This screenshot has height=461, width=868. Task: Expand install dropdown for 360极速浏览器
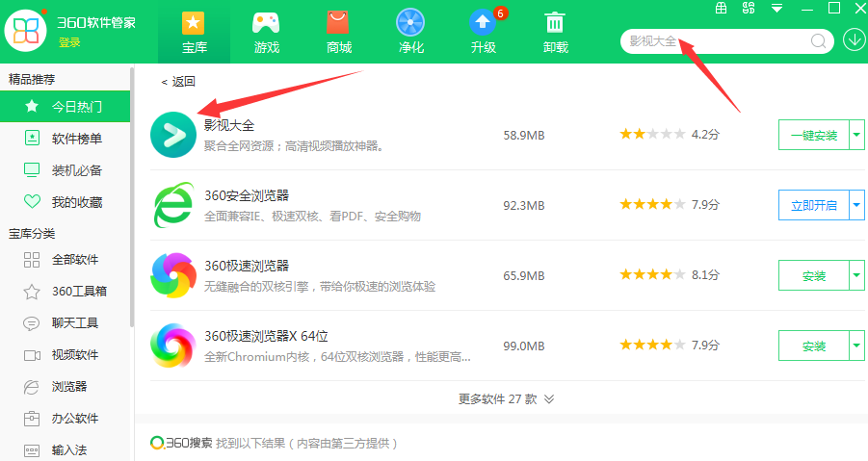click(856, 275)
